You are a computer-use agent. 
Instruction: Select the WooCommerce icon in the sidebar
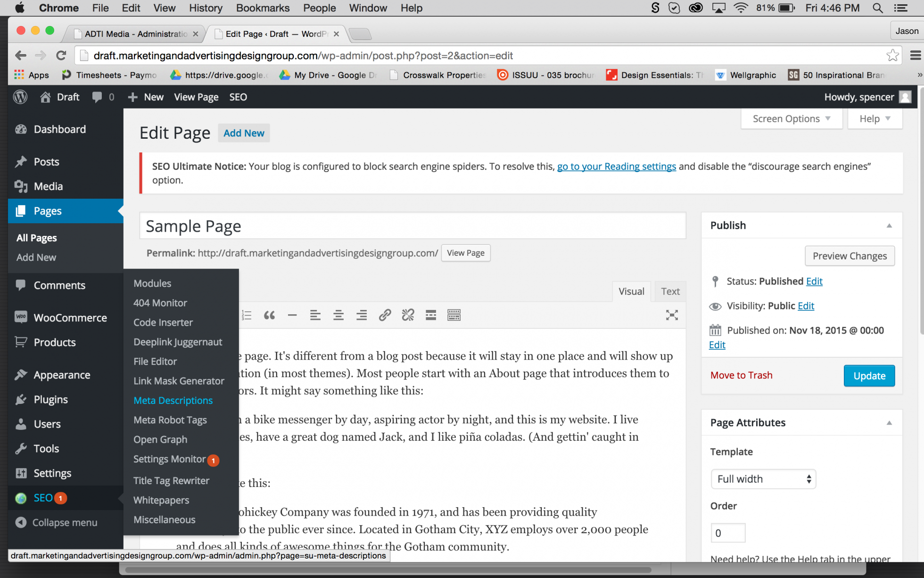[x=21, y=317]
